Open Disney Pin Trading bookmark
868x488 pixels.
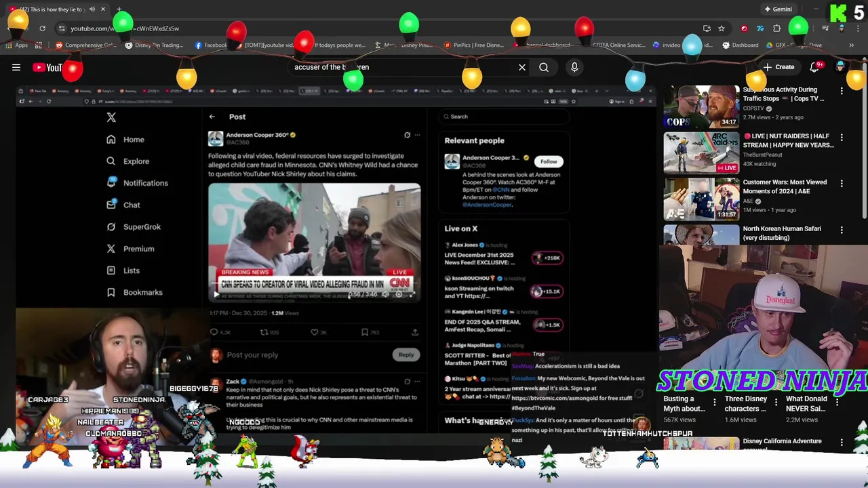154,45
